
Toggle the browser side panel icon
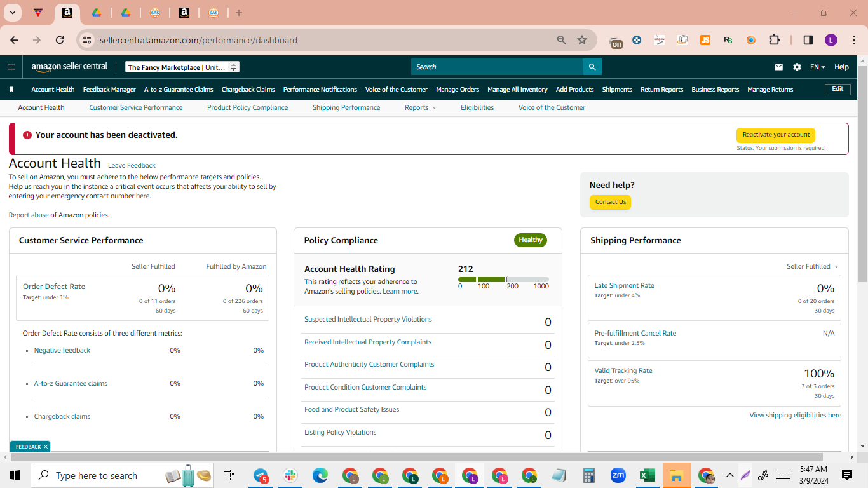(x=808, y=40)
